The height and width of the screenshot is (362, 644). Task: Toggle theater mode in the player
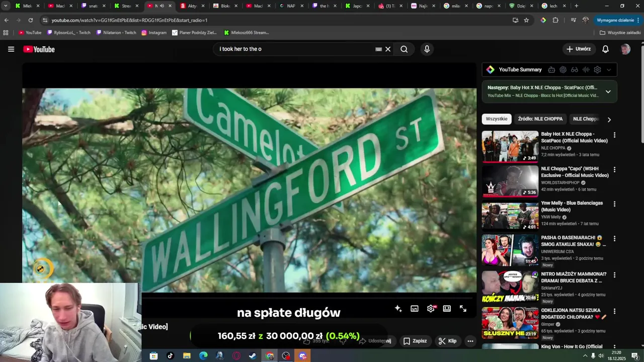click(x=447, y=309)
